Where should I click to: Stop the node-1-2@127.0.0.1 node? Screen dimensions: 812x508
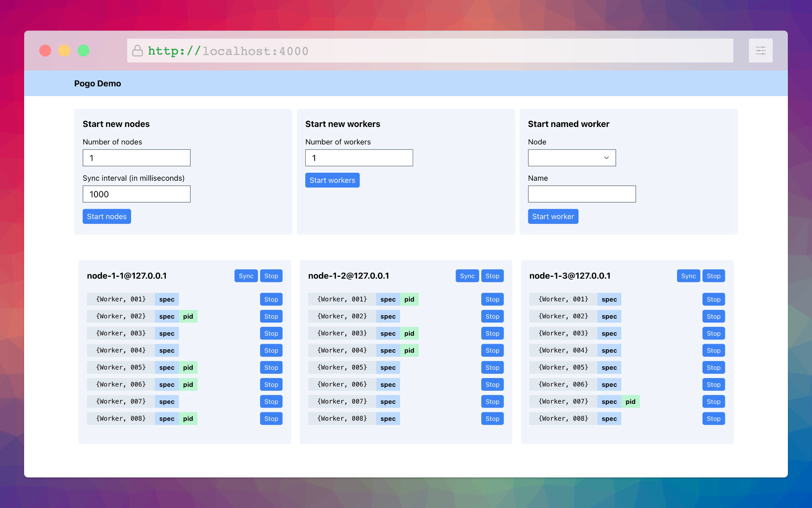pos(492,276)
